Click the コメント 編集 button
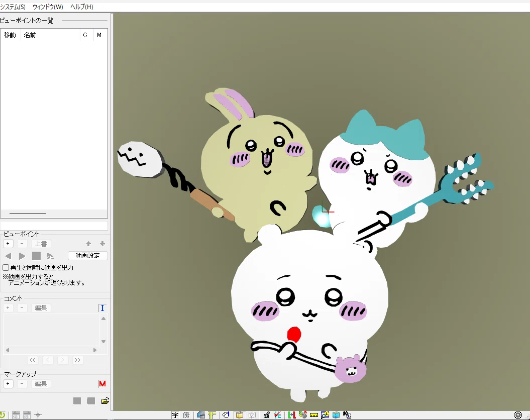The width and height of the screenshot is (530, 420). click(41, 308)
